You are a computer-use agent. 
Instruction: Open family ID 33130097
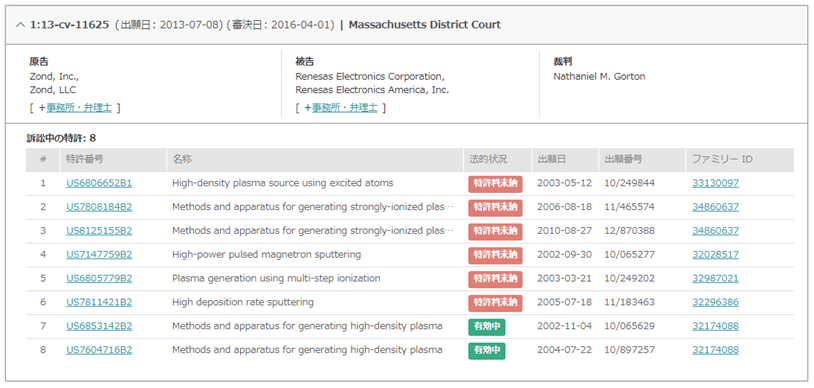(x=715, y=183)
